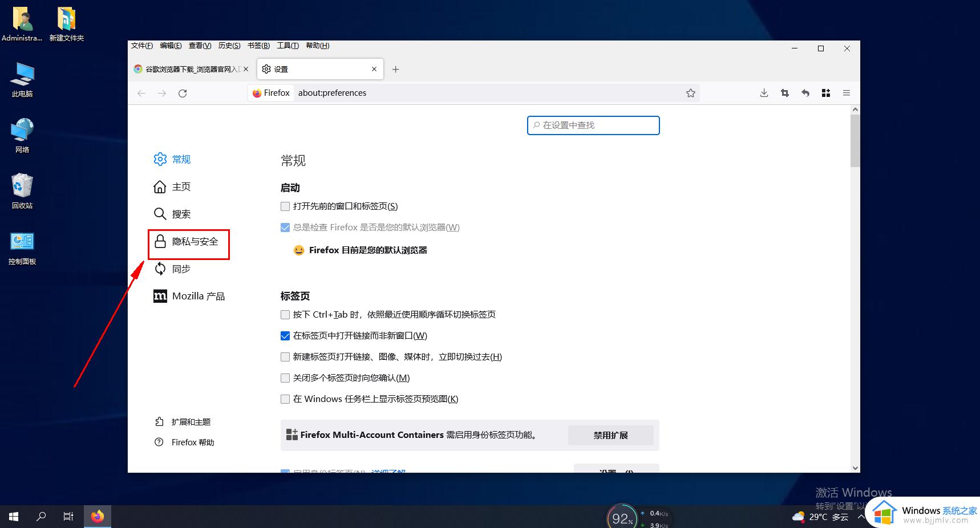980x528 pixels.
Task: Select the 新建文件夹 desktop icon
Action: point(66,25)
